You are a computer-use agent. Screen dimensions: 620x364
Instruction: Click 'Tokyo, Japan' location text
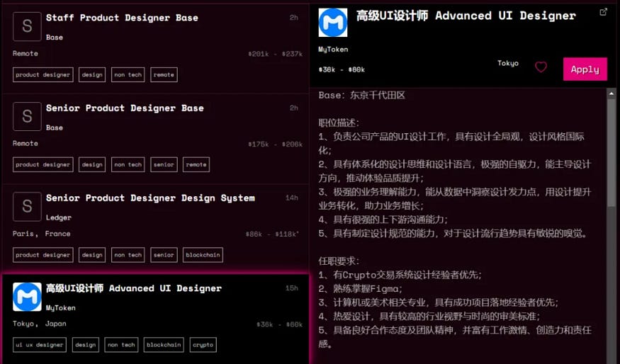click(40, 324)
